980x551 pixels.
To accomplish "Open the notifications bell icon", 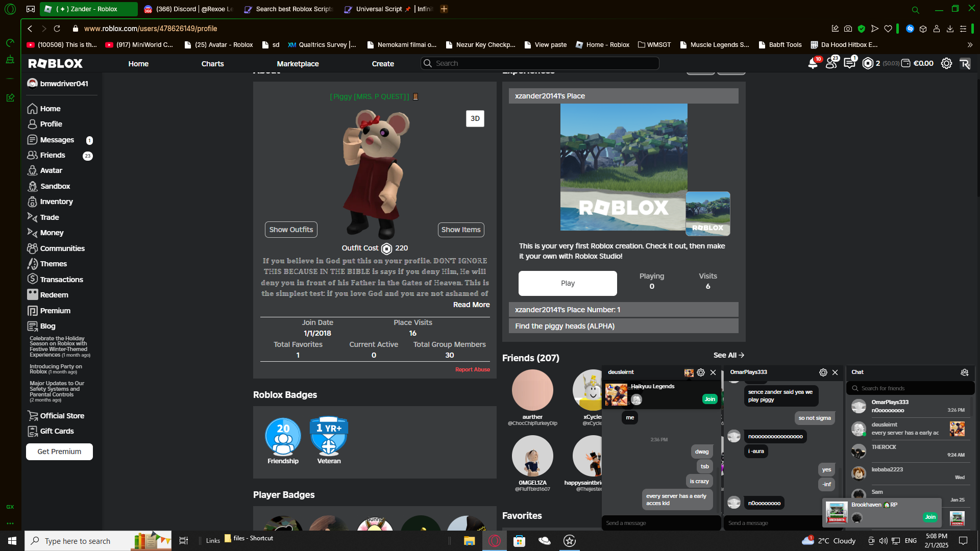I will [x=813, y=64].
